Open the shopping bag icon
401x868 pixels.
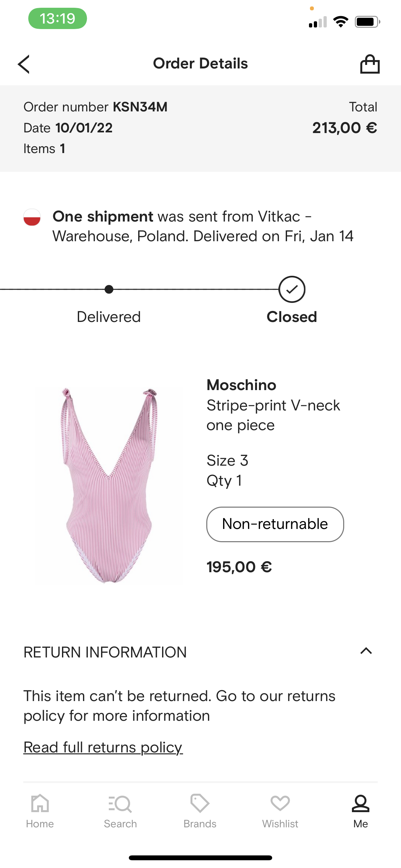(x=370, y=64)
